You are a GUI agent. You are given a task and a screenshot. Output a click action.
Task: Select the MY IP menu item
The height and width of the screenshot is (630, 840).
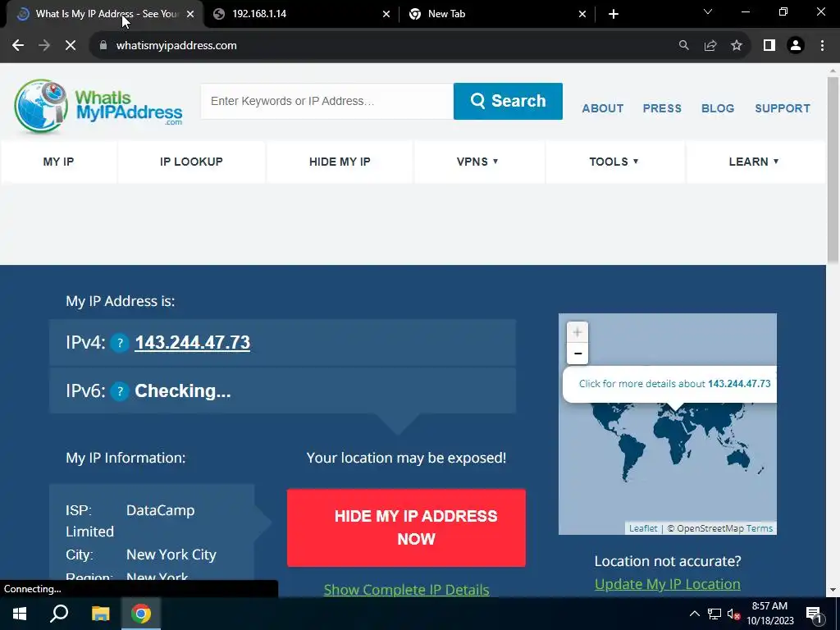pos(58,162)
